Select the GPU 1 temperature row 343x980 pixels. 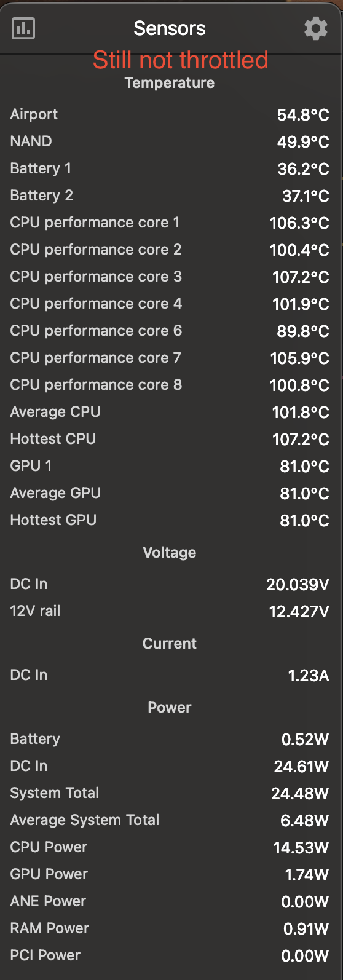(x=170, y=466)
